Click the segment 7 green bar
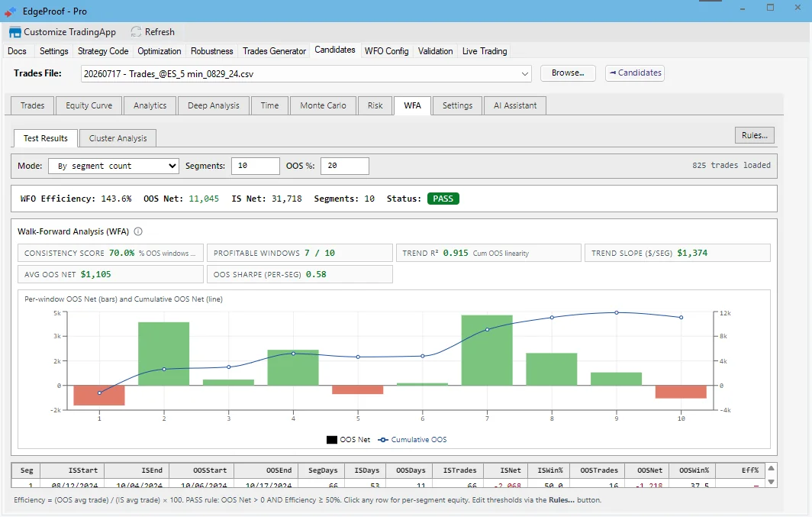 (487, 351)
